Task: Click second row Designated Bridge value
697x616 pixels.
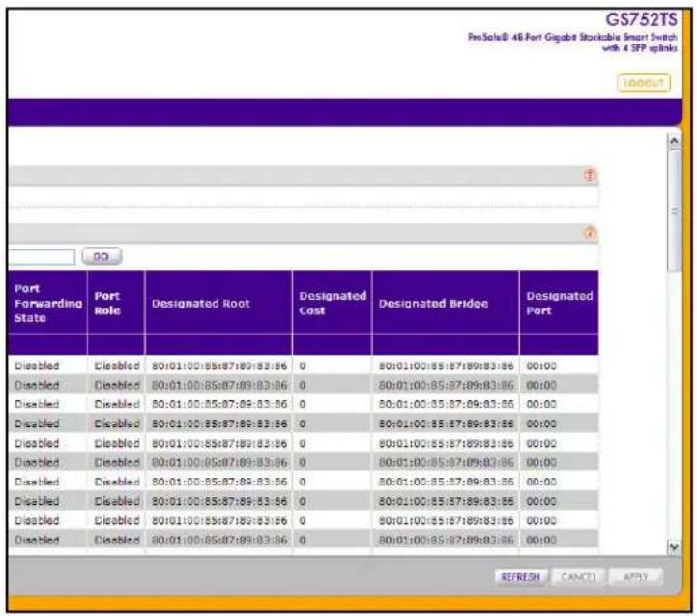Action: (x=447, y=385)
